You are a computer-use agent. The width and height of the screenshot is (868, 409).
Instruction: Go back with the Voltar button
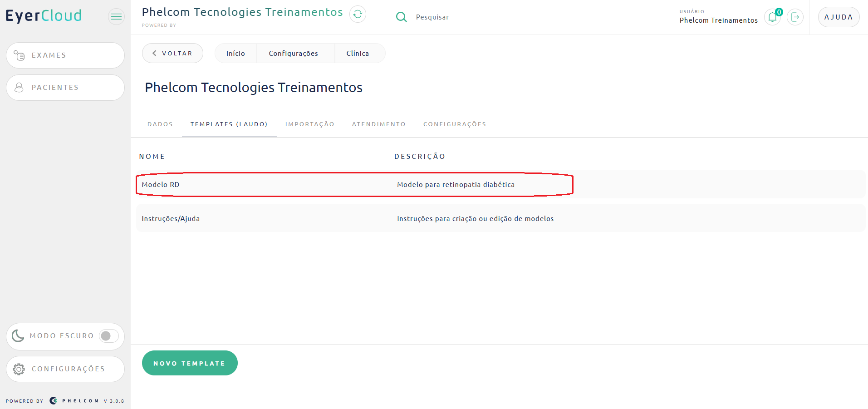click(172, 53)
